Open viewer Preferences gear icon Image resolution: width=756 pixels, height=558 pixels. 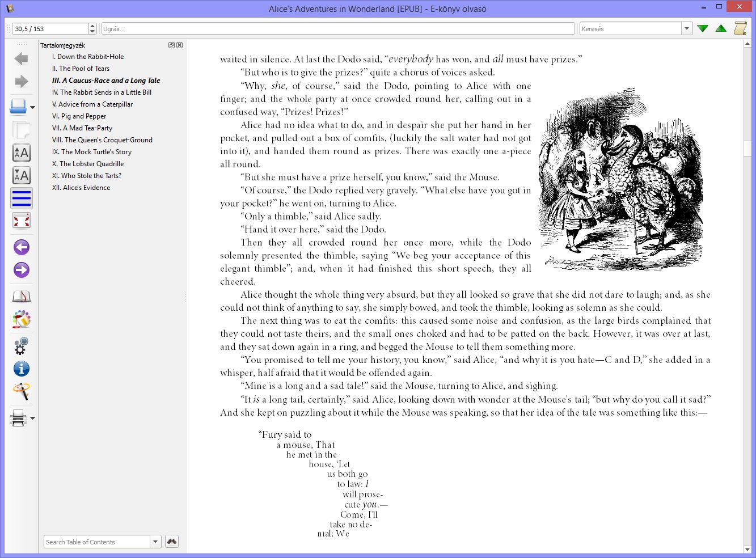[x=21, y=345]
